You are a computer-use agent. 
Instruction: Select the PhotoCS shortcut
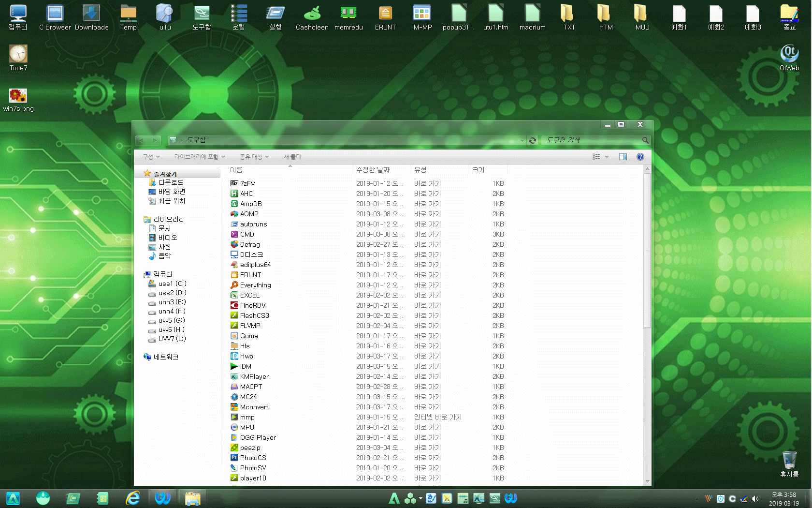coord(248,458)
